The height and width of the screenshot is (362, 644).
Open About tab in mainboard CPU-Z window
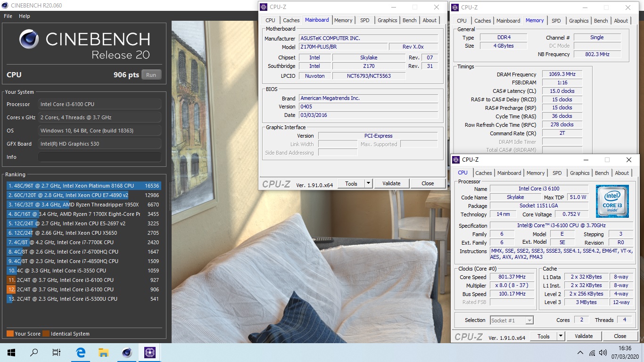[x=429, y=20]
